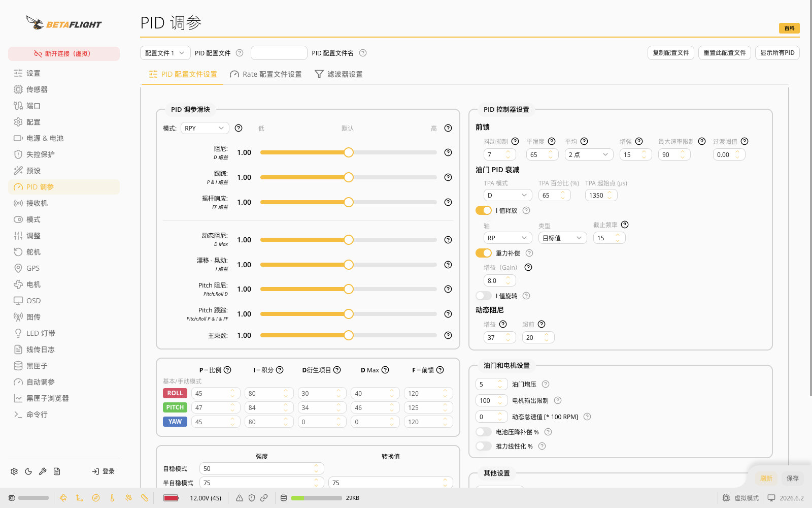Open the 预设 presets wand icon
Screen dimensions: 812x508
pos(18,171)
